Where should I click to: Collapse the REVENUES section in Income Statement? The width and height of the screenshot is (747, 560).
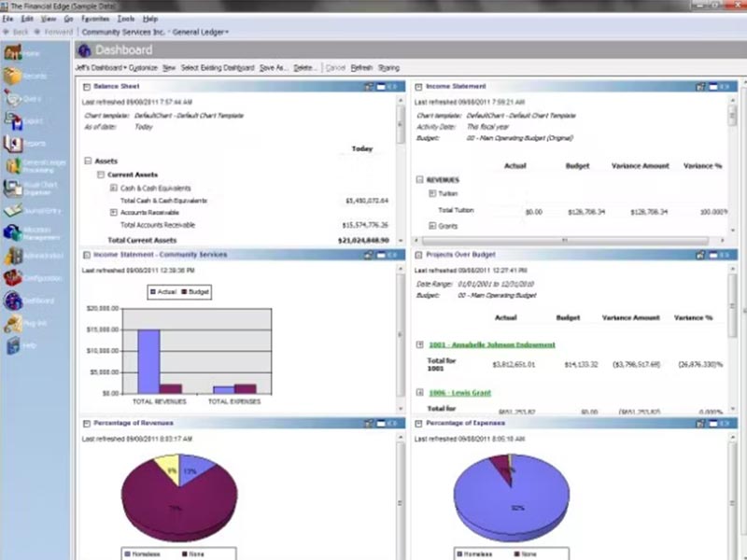click(419, 178)
